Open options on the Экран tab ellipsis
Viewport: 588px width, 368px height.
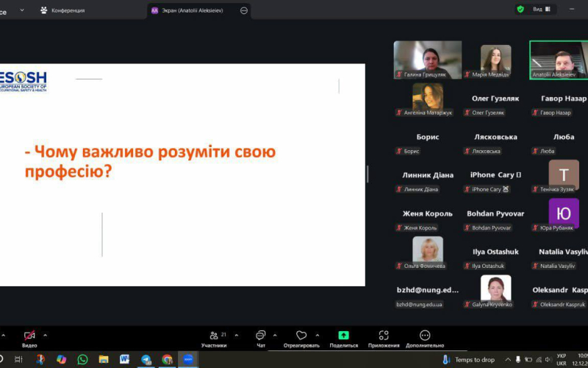click(x=243, y=10)
